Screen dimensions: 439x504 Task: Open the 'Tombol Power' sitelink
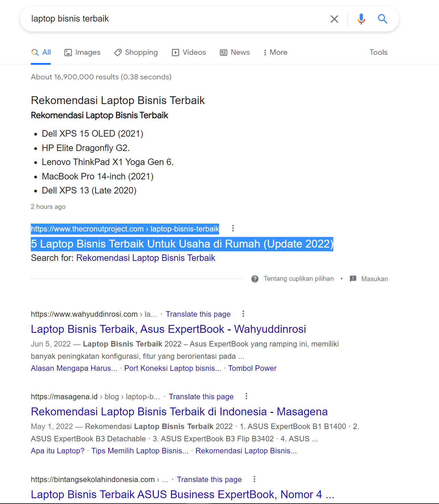click(252, 368)
